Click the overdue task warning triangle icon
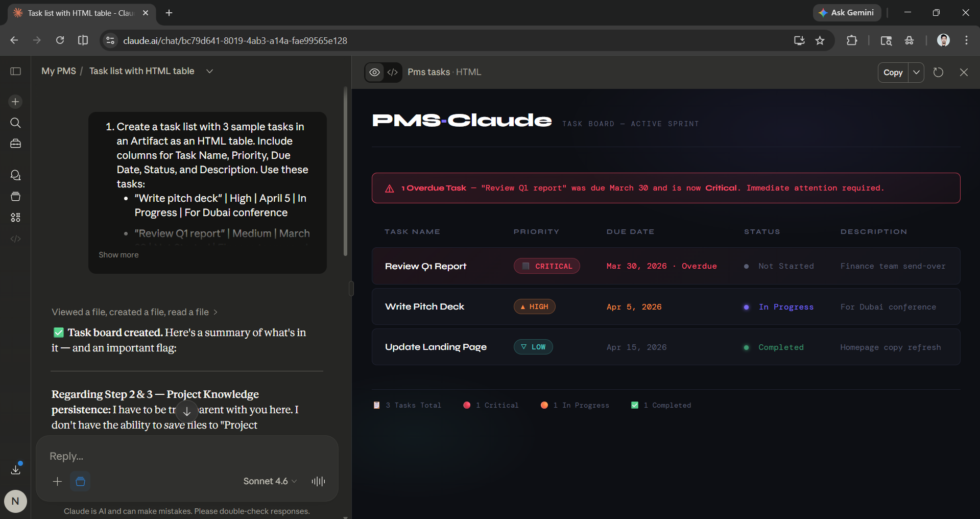Viewport: 980px width, 519px height. tap(389, 188)
